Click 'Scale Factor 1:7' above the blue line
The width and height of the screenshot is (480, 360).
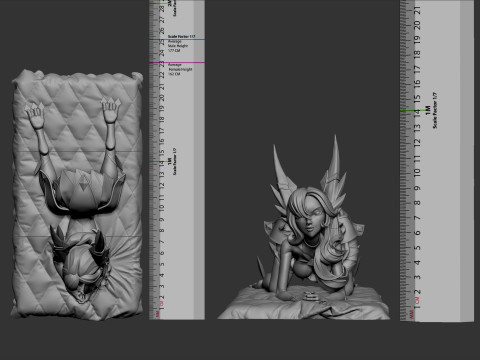click(181, 36)
